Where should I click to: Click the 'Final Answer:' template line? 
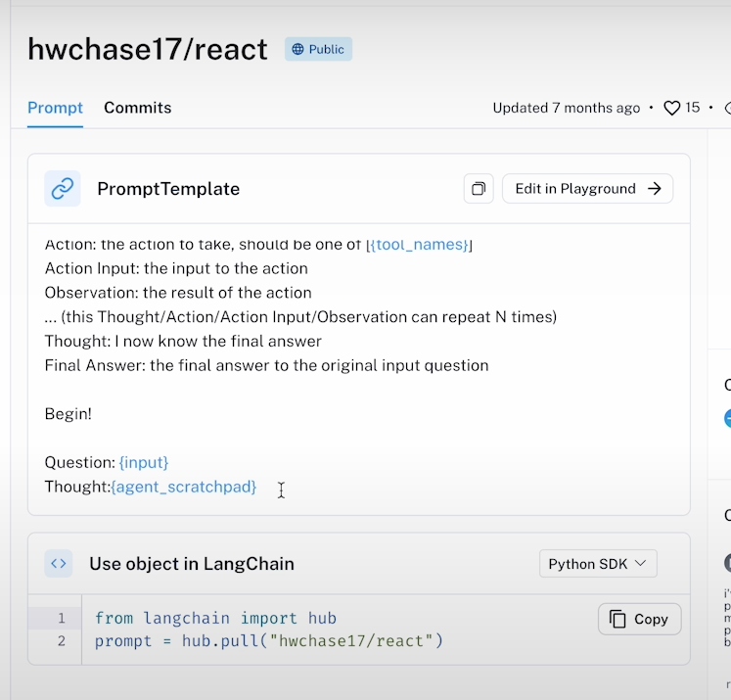267,365
